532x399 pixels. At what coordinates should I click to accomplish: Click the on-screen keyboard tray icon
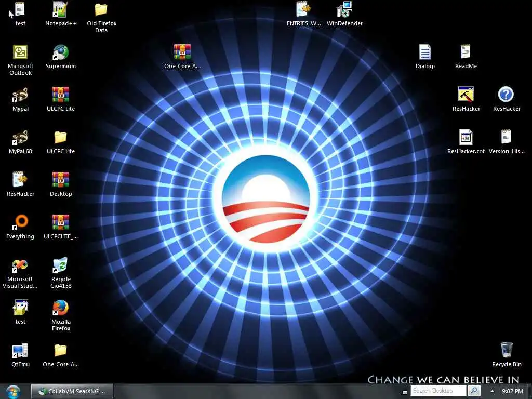tap(404, 392)
